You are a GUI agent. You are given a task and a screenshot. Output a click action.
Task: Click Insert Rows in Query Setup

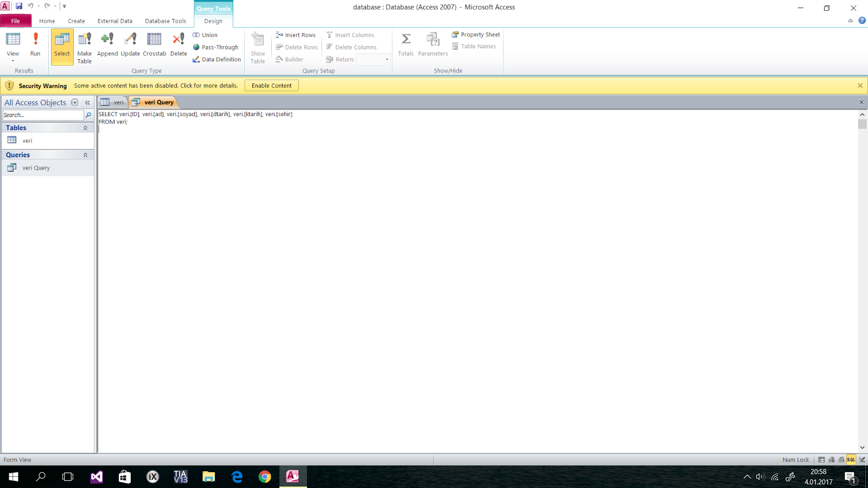(295, 35)
